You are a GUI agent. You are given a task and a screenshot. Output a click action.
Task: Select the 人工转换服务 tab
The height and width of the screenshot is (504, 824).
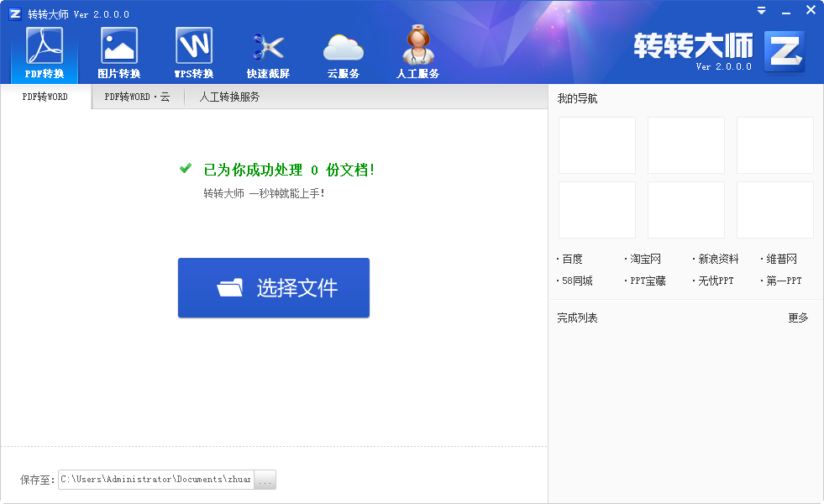[228, 97]
